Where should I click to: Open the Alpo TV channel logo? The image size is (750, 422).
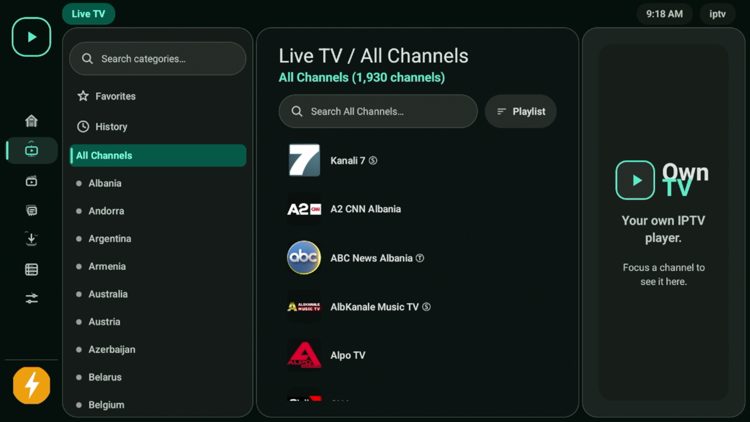click(x=304, y=355)
